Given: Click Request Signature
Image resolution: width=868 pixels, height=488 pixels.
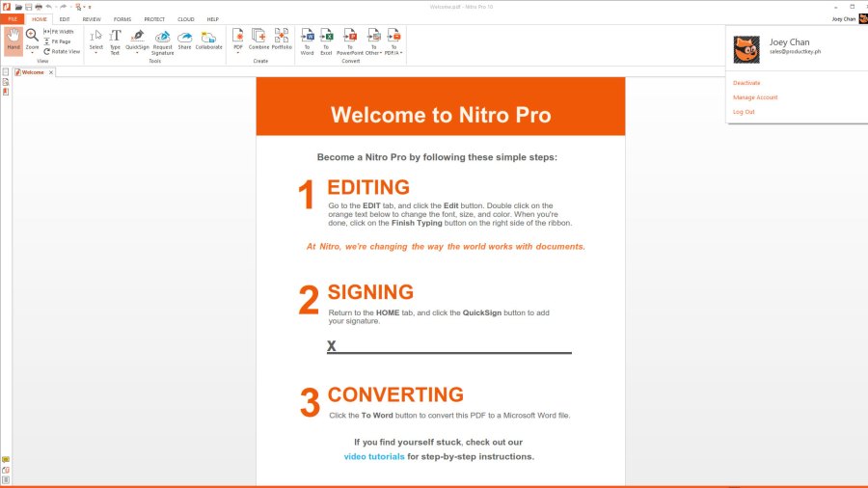Looking at the screenshot, I should tap(163, 42).
